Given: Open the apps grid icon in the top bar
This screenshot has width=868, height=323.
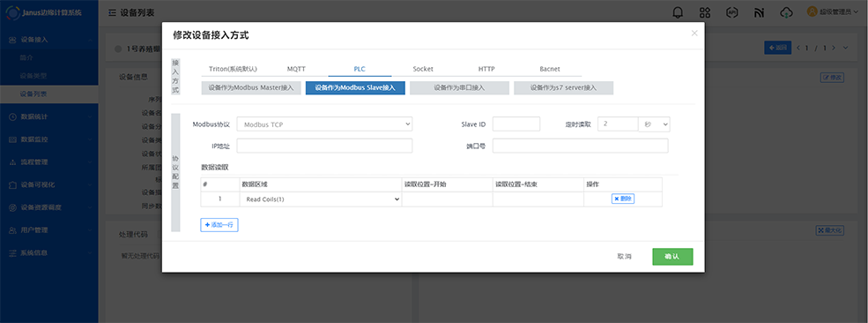Looking at the screenshot, I should coord(705,12).
